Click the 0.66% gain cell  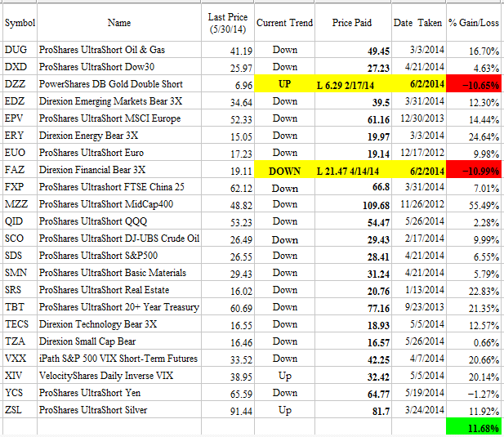[x=474, y=341]
